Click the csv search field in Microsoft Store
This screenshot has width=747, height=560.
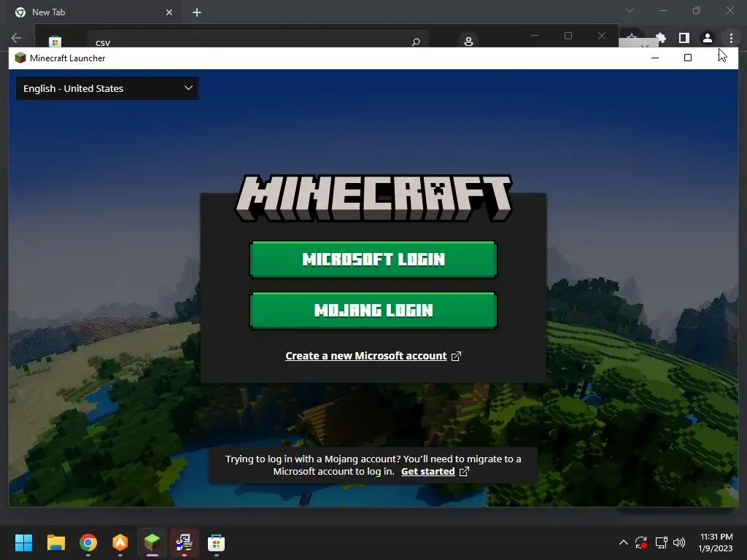258,41
